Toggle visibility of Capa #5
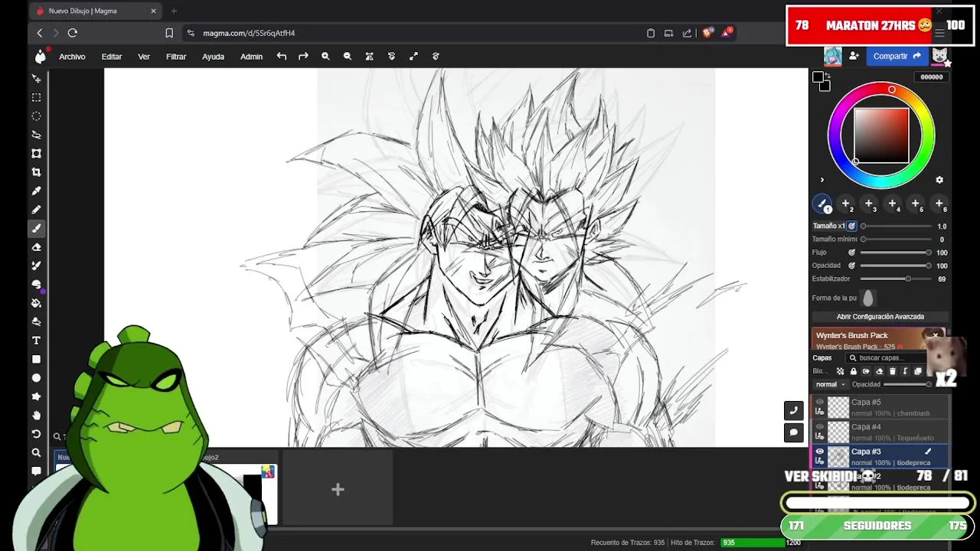 819,402
